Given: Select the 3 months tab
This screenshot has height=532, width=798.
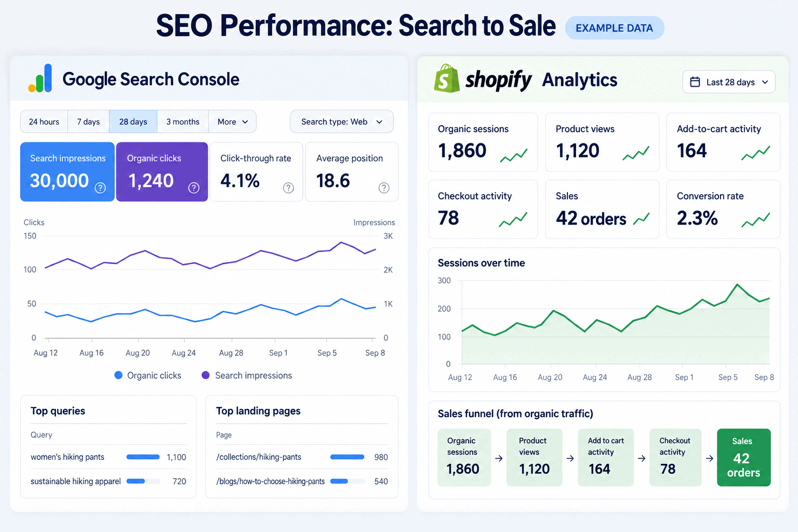Looking at the screenshot, I should (x=183, y=122).
